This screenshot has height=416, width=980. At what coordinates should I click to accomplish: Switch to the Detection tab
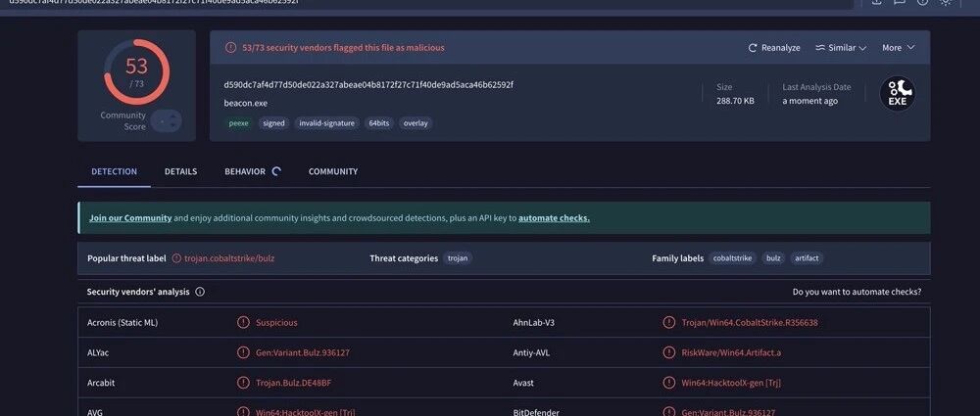(115, 171)
